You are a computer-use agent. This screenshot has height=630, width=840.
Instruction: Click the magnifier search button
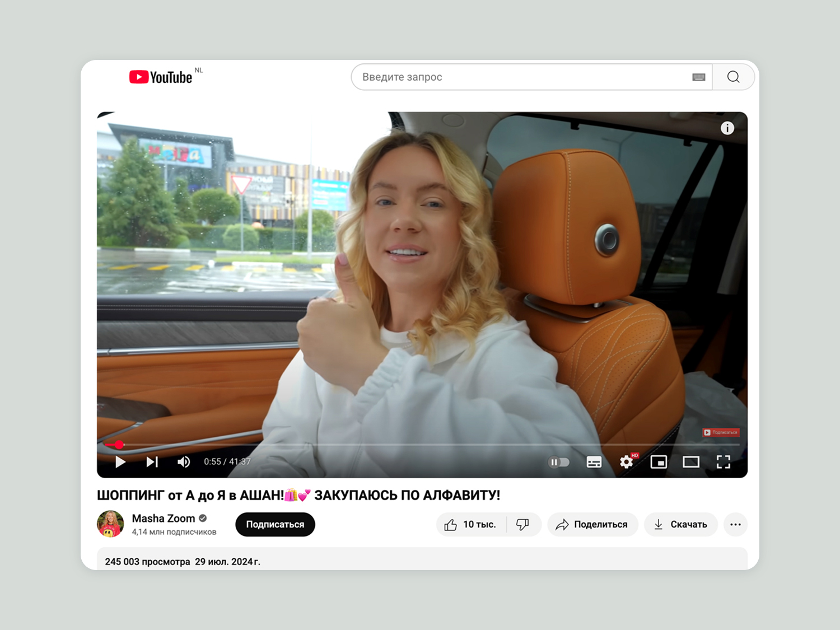point(733,77)
